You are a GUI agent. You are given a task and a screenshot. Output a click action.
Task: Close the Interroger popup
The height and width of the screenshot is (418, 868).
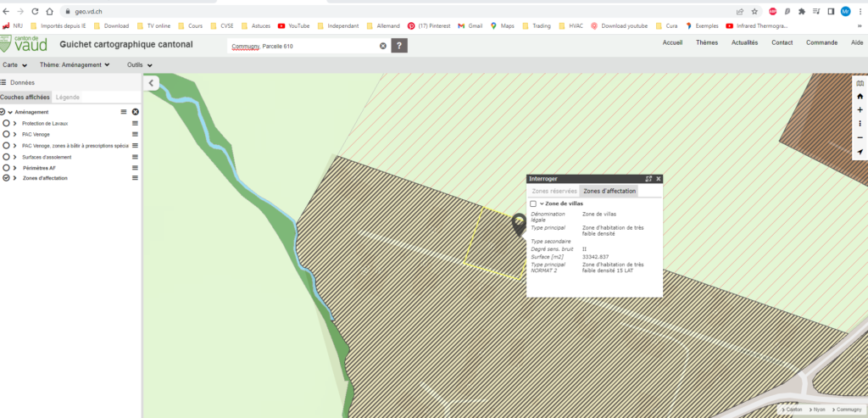point(658,179)
